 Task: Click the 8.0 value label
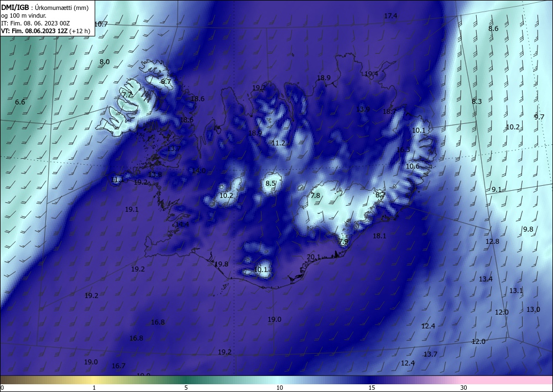(105, 62)
